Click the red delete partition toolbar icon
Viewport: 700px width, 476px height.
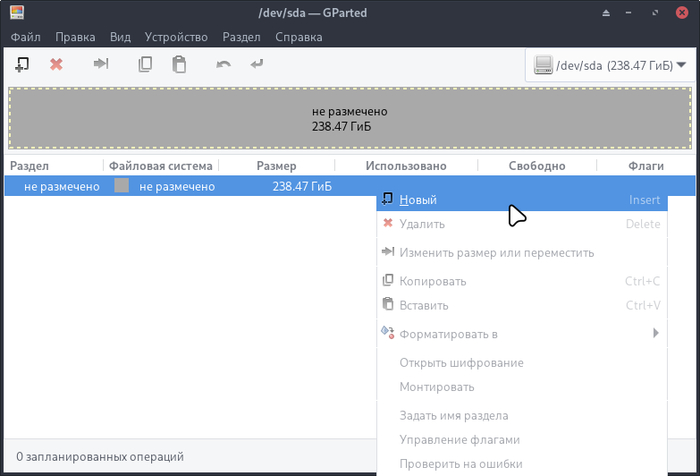(x=56, y=65)
